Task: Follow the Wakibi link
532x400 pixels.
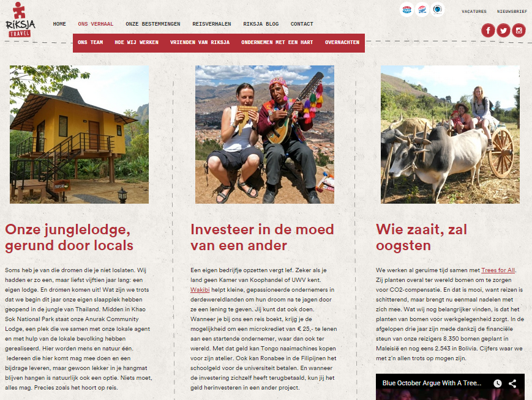Action: pos(200,290)
